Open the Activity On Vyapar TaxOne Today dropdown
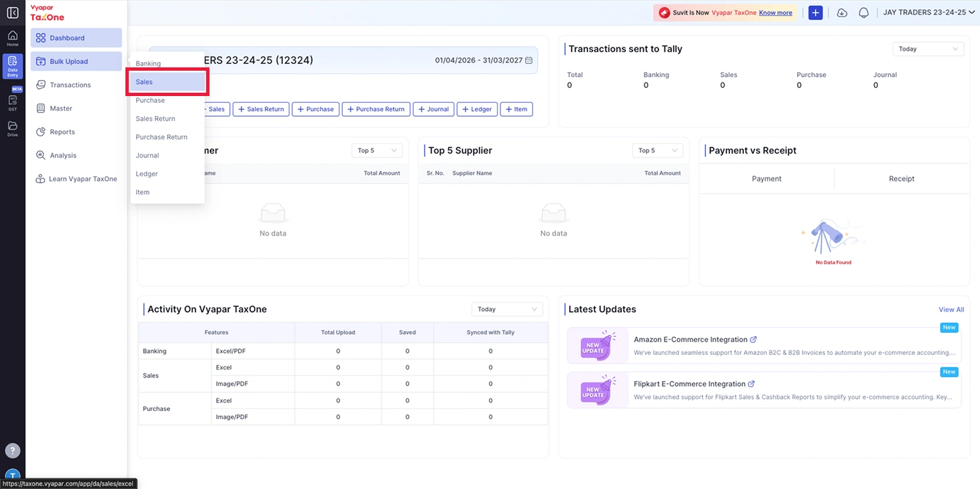The width and height of the screenshot is (980, 489). coord(507,310)
